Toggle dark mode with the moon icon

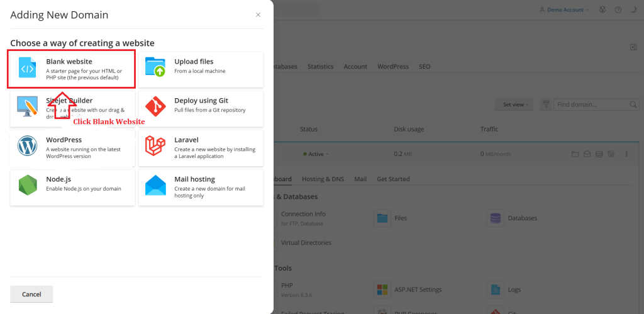(x=633, y=10)
